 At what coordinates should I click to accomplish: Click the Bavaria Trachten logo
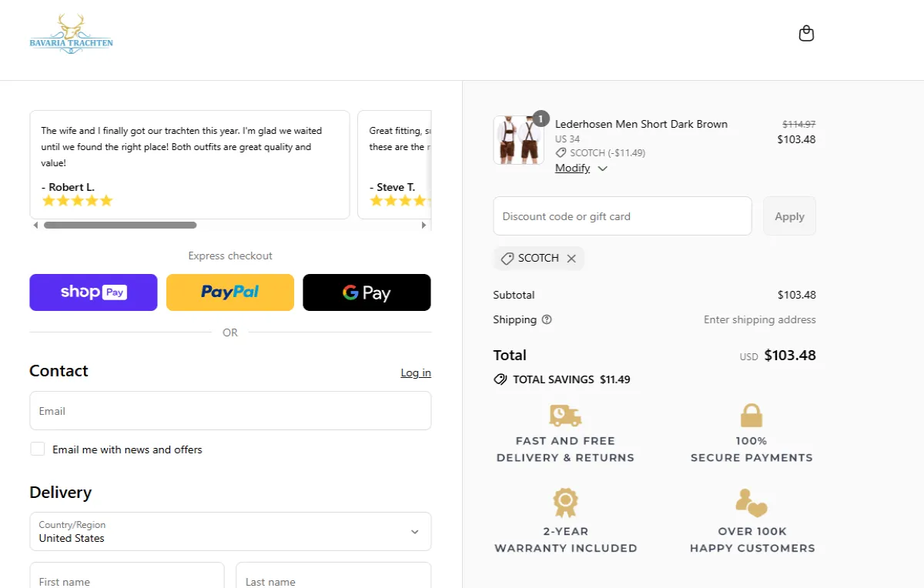71,35
